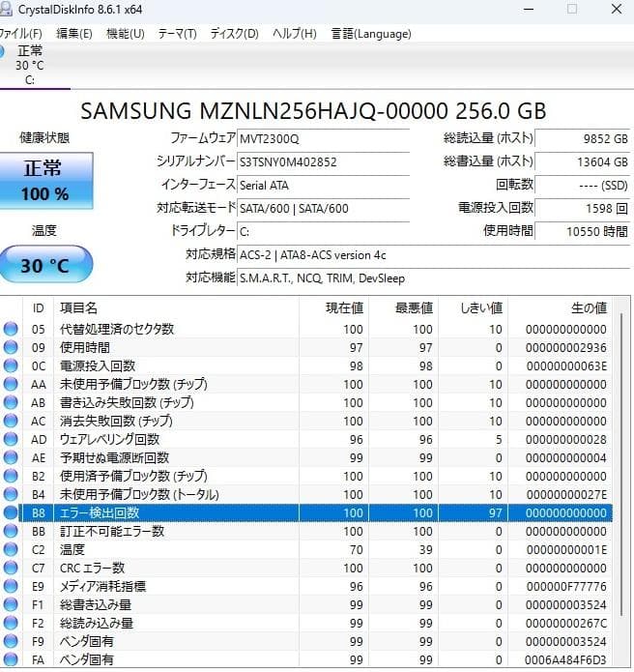The width and height of the screenshot is (634, 672).
Task: Click the CrystalDiskInfo app icon in title bar
Action: pos(5,9)
